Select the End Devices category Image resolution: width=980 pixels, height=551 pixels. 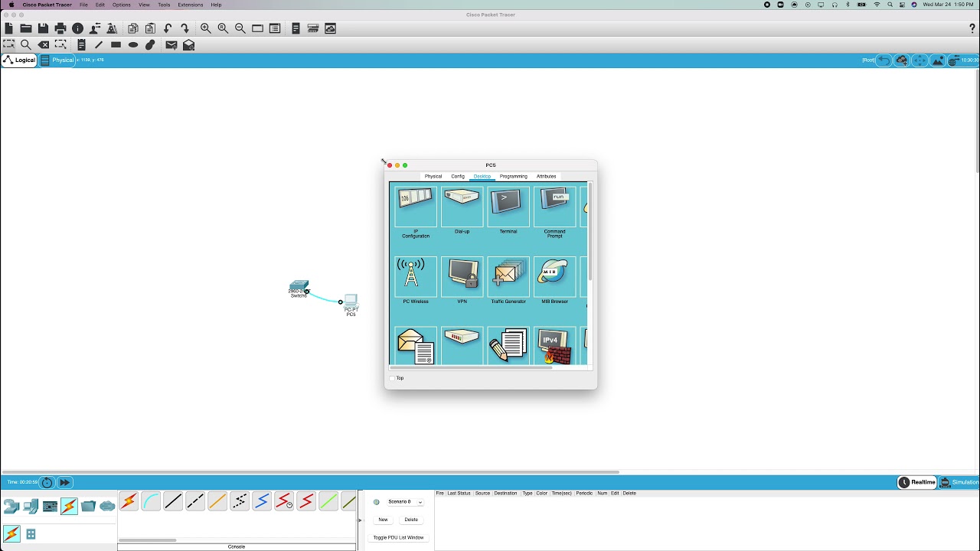(x=31, y=506)
